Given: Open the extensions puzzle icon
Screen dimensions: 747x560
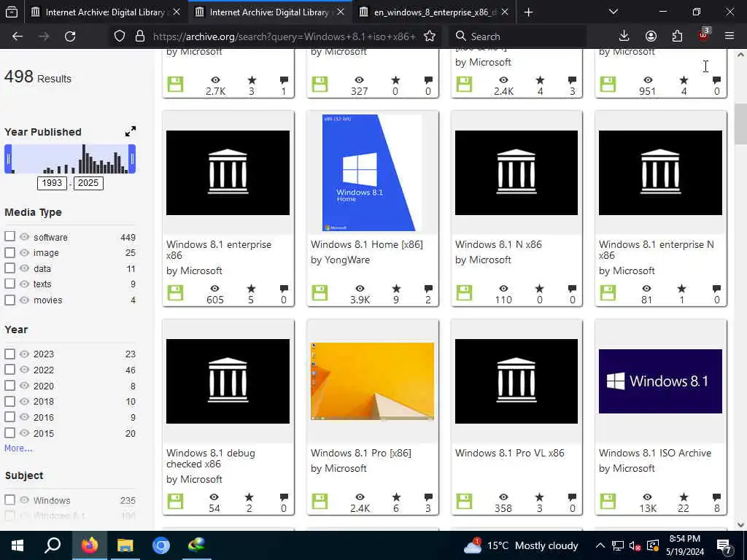Looking at the screenshot, I should [677, 36].
